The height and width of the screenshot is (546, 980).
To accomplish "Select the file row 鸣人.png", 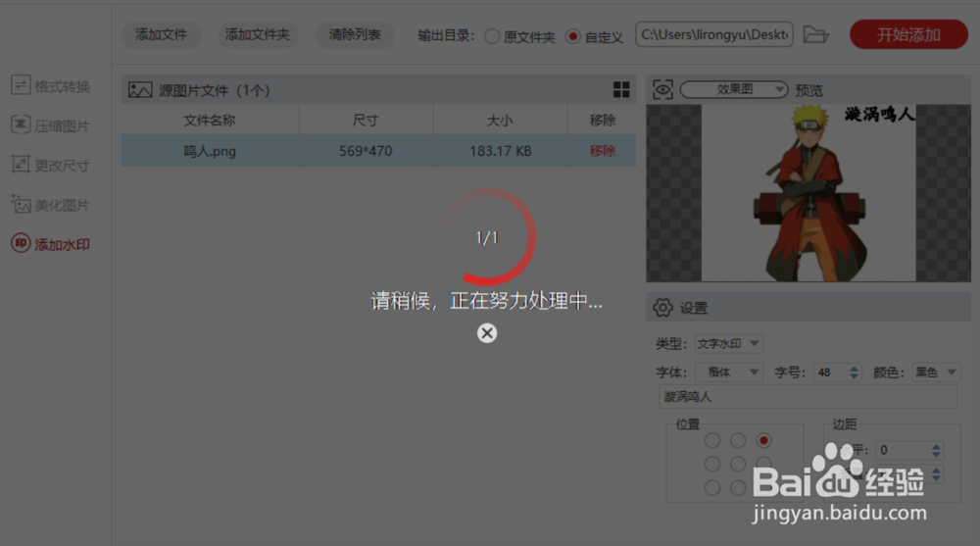I will click(x=378, y=151).
